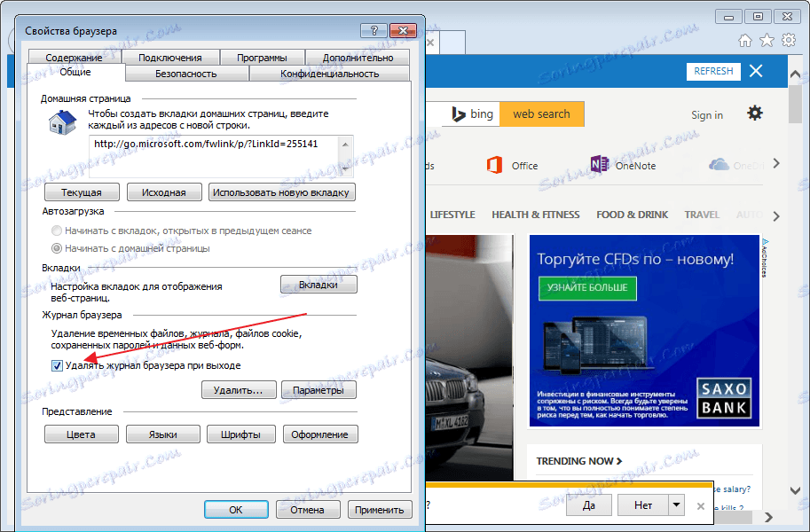Viewport: 810px width, 532px height.
Task: Click the OneDrive cloud icon
Action: coord(719,165)
